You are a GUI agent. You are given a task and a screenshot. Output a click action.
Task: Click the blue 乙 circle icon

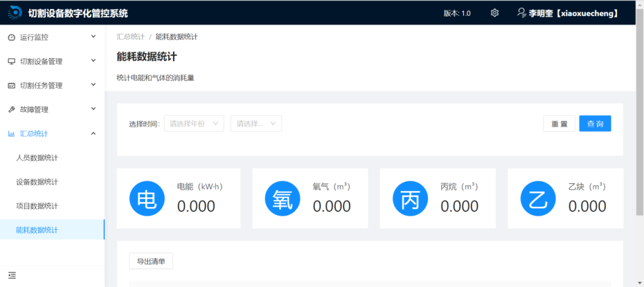pos(538,198)
